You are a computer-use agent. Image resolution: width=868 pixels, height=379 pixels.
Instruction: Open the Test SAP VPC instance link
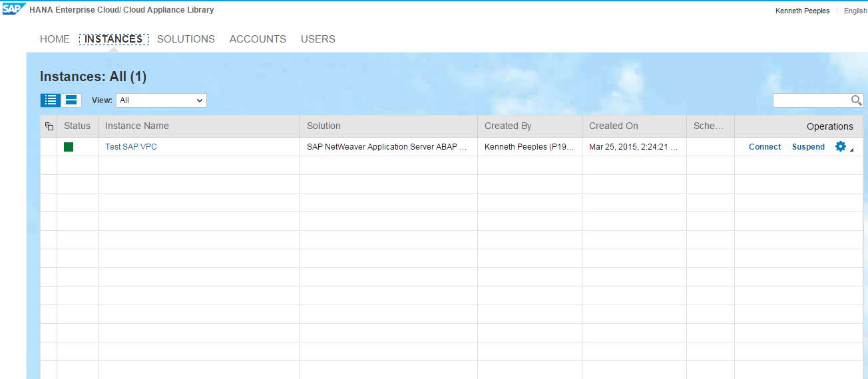(x=131, y=147)
